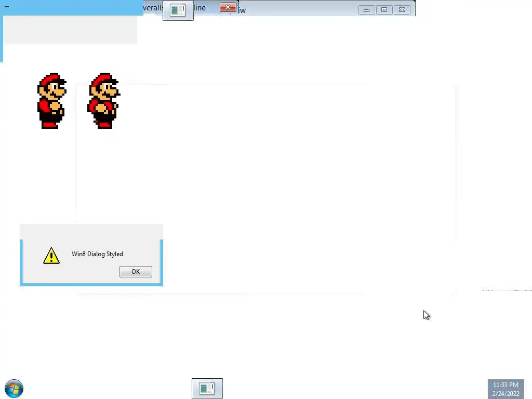The width and height of the screenshot is (532, 399).
Task: Minimize the top background window
Action: click(366, 10)
